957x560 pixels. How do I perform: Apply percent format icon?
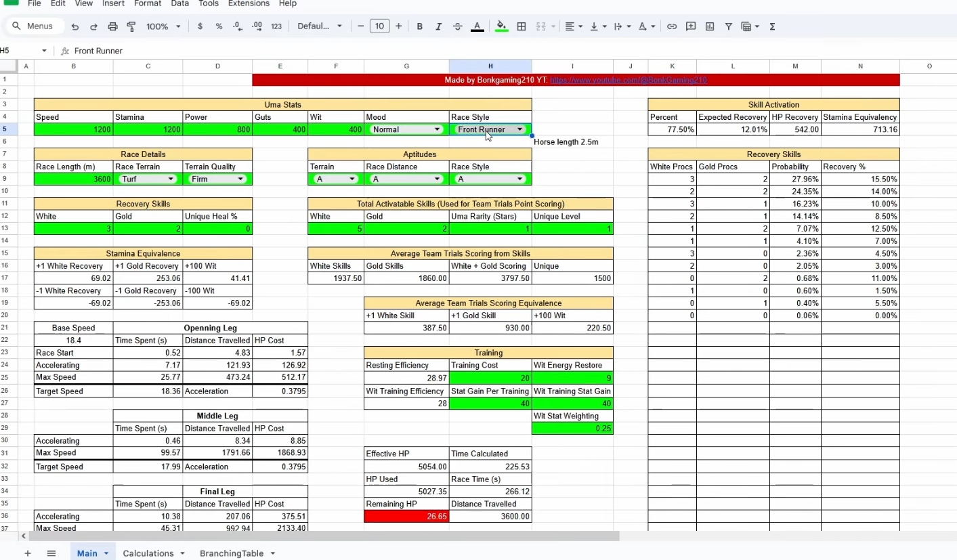219,26
